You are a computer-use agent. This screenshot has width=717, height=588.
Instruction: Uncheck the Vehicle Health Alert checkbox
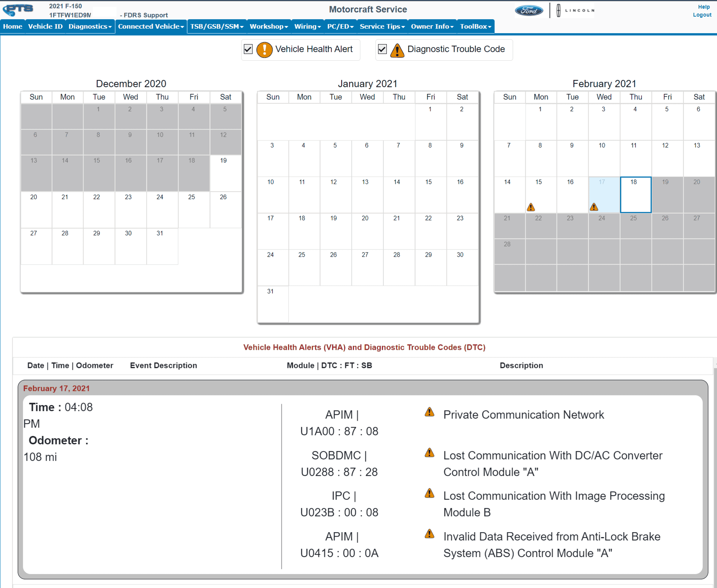pos(248,49)
